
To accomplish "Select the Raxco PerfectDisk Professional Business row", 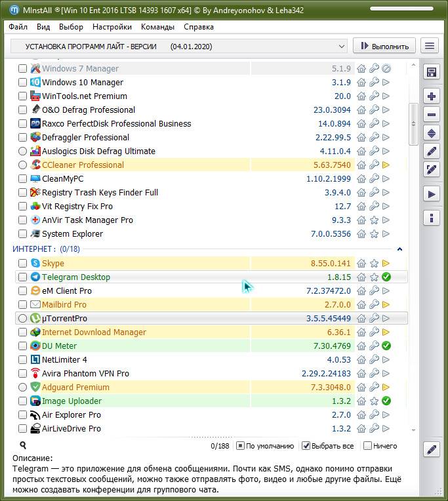I will click(212, 124).
